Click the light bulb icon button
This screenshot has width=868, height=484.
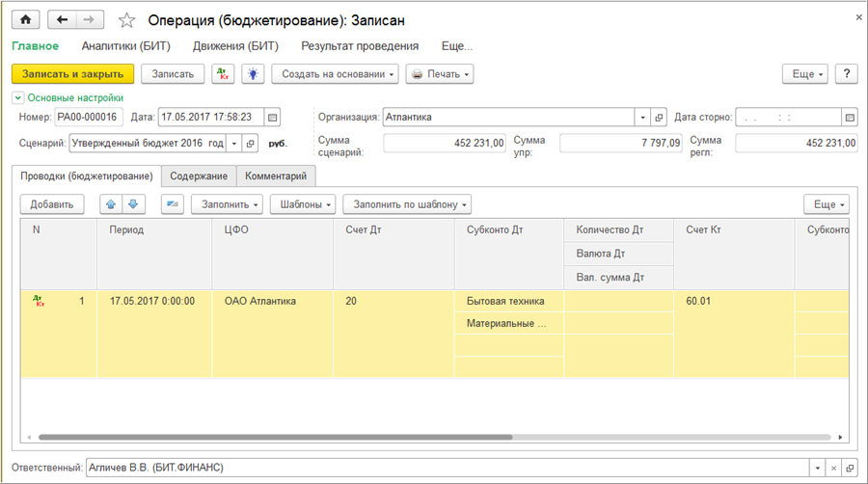[251, 74]
